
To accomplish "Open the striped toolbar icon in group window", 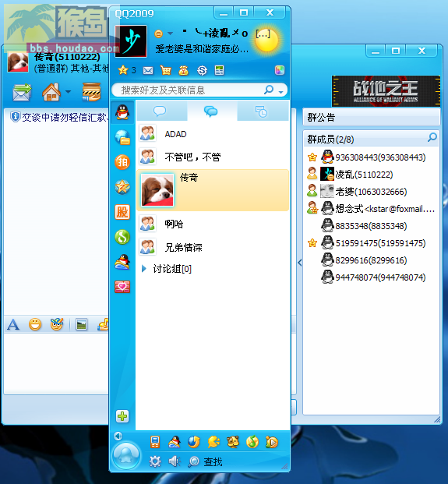I will (x=91, y=92).
